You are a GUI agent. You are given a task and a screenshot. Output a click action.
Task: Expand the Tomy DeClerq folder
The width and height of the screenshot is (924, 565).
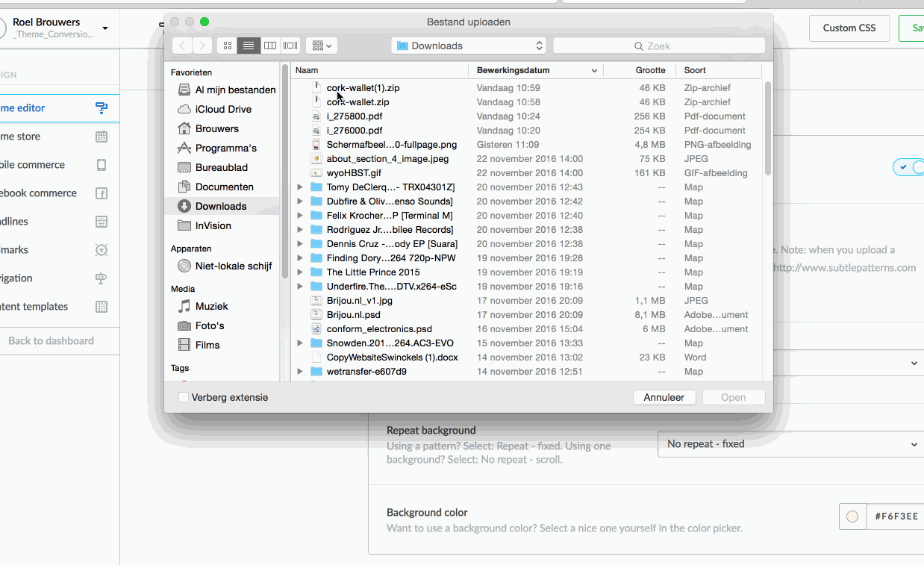point(300,187)
